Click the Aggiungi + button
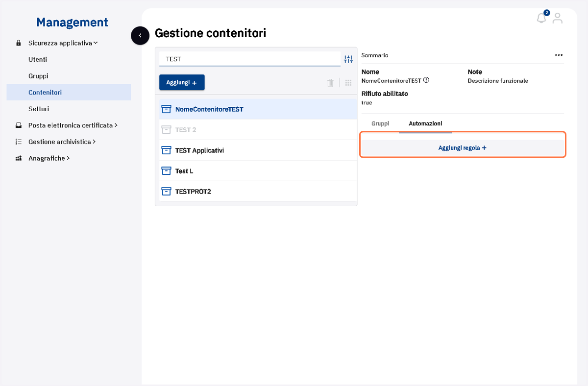588x386 pixels. tap(182, 83)
